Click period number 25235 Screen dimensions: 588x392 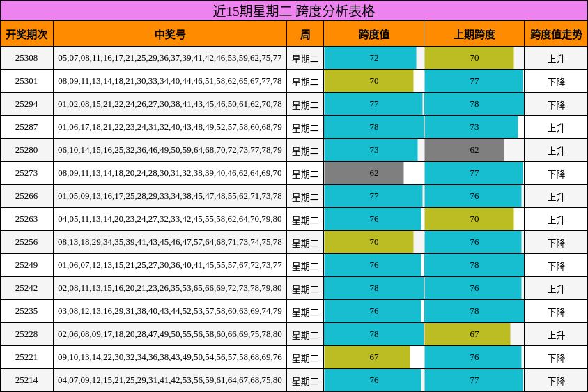coord(26,311)
